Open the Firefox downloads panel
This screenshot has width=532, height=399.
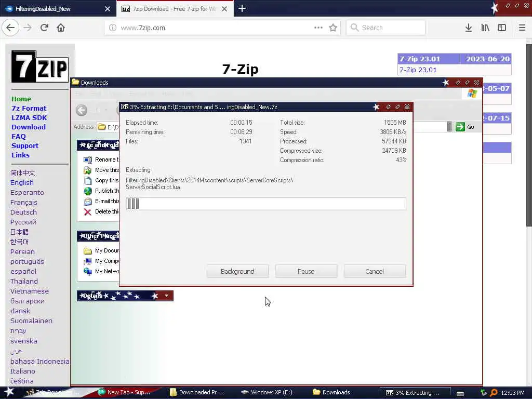469,28
